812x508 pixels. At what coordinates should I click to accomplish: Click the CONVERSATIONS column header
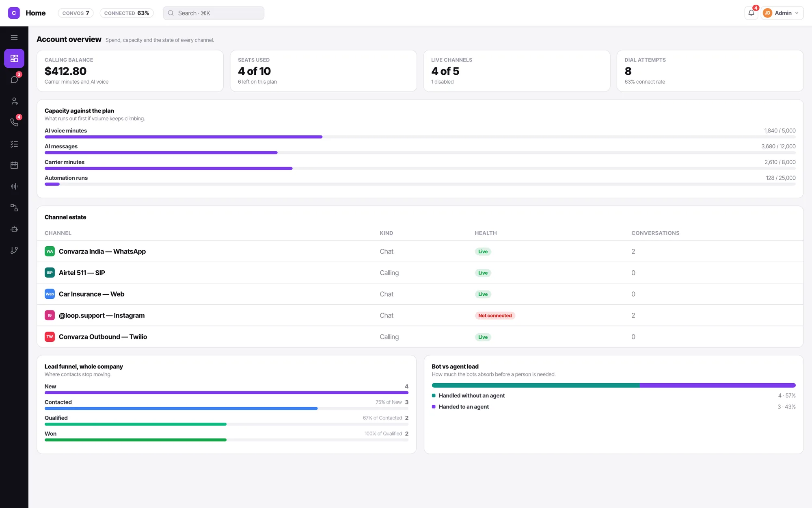pos(655,233)
